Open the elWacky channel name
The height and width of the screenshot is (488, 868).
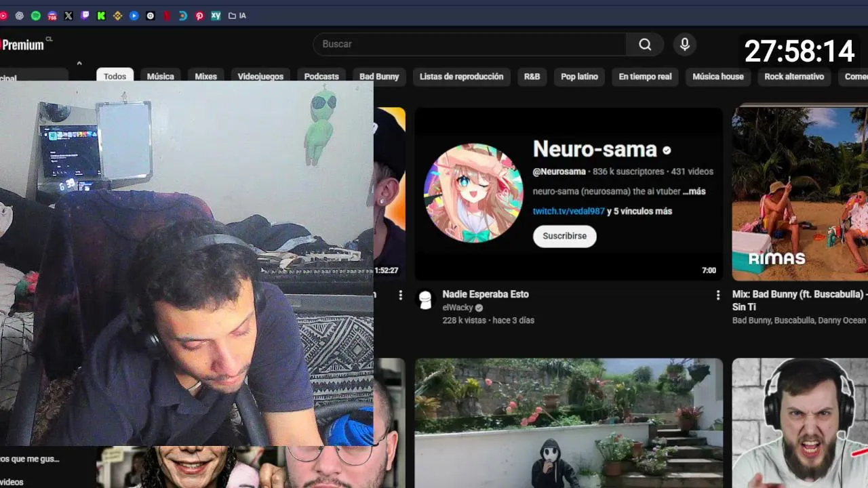(x=458, y=308)
